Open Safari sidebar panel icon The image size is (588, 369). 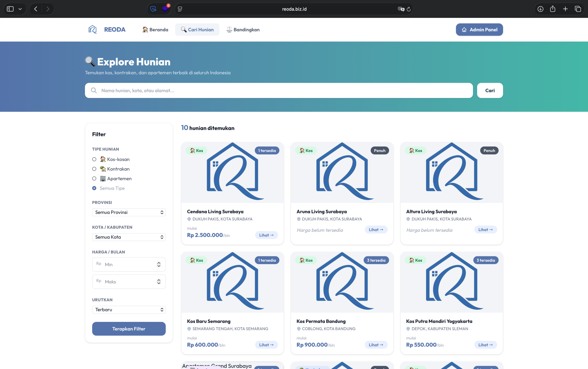tap(10, 9)
